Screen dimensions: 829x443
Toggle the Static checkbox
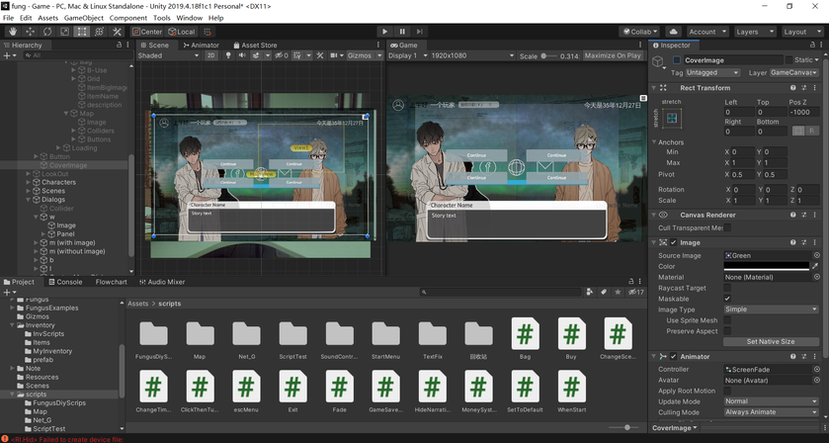pos(789,60)
